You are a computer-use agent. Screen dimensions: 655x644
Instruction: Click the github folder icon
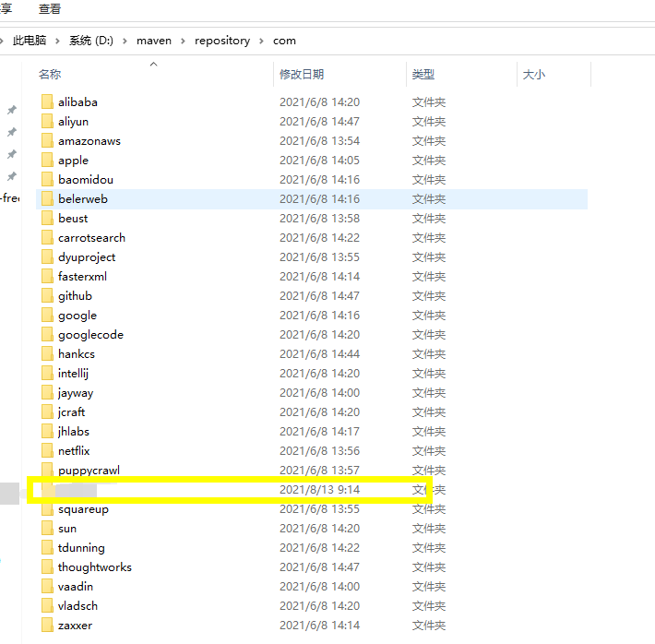(x=47, y=295)
